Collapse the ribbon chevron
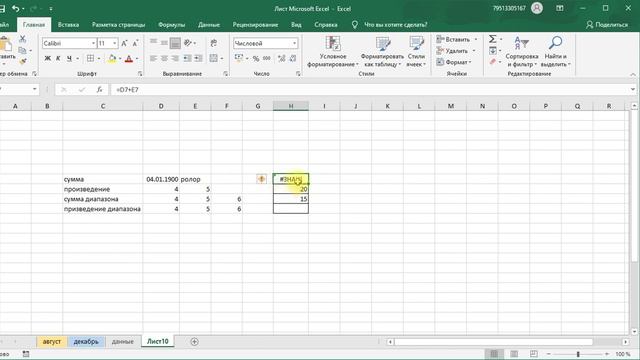 (633, 74)
